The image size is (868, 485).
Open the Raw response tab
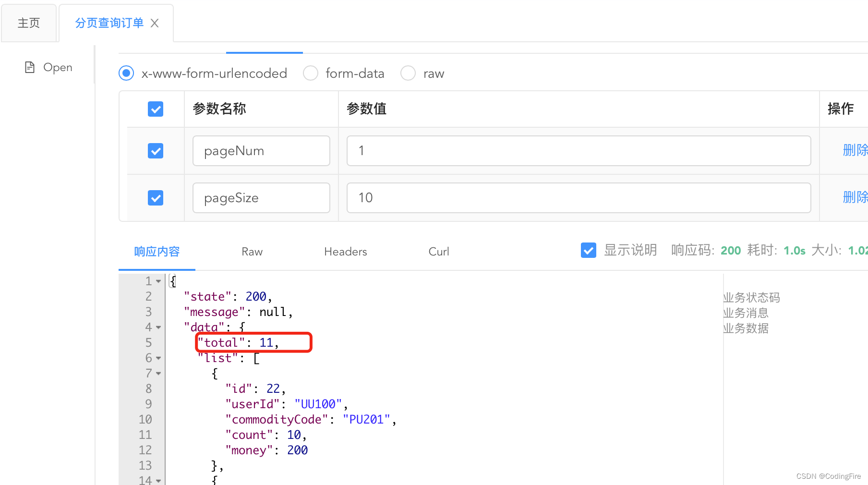252,252
